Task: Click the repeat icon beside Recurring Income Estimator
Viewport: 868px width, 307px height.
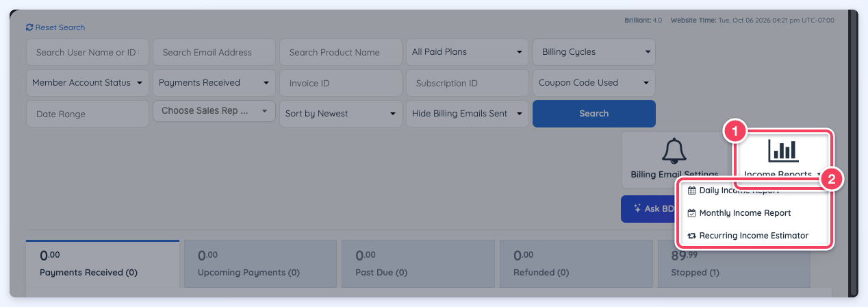Action: (x=691, y=236)
